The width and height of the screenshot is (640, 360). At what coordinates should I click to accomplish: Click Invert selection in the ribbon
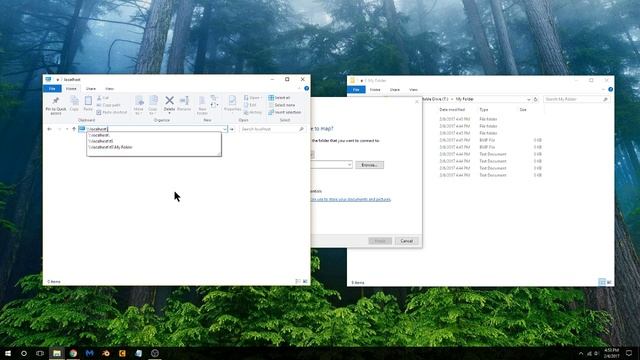click(x=284, y=112)
